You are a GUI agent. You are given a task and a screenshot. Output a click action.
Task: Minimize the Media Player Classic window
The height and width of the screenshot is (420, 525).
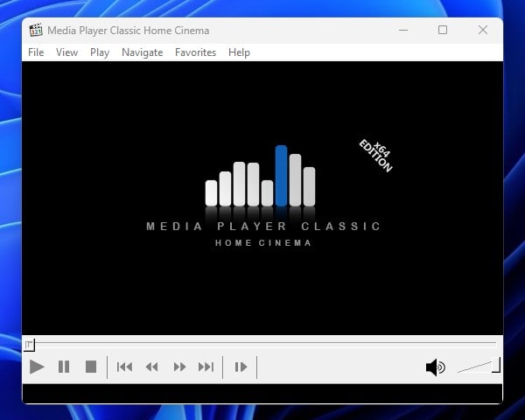click(x=403, y=30)
